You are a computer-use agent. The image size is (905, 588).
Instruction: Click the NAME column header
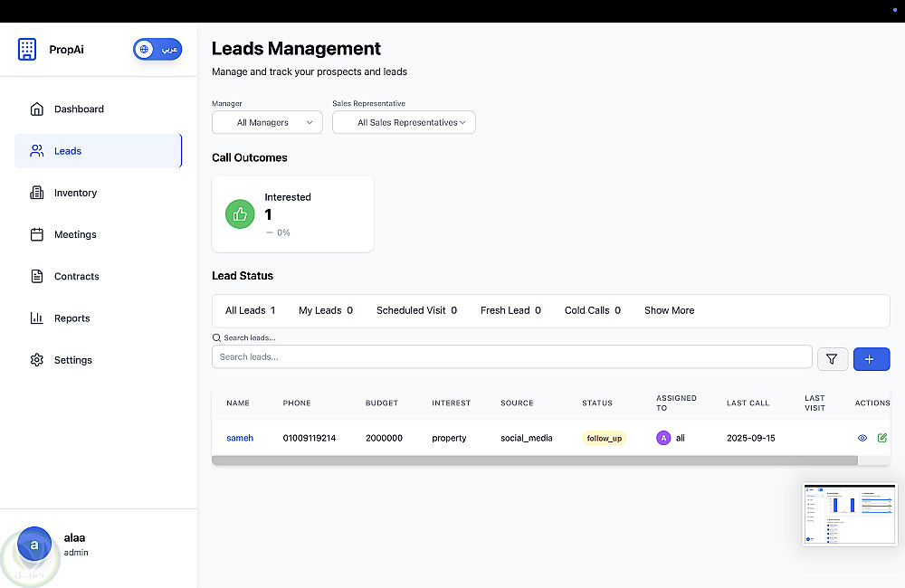238,403
